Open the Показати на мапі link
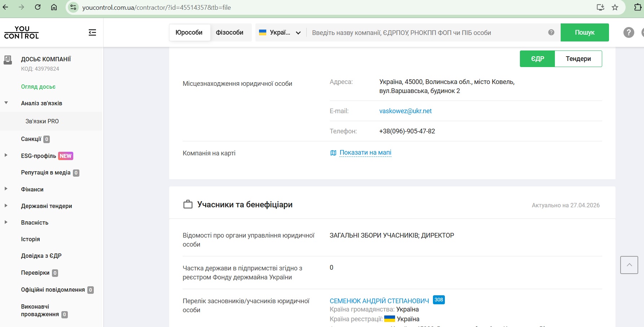The width and height of the screenshot is (644, 327). pos(365,153)
